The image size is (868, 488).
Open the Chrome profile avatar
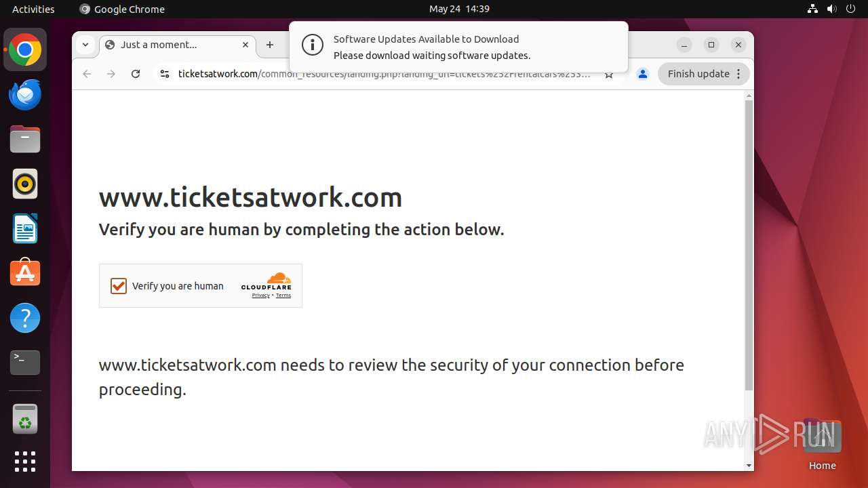click(x=643, y=74)
